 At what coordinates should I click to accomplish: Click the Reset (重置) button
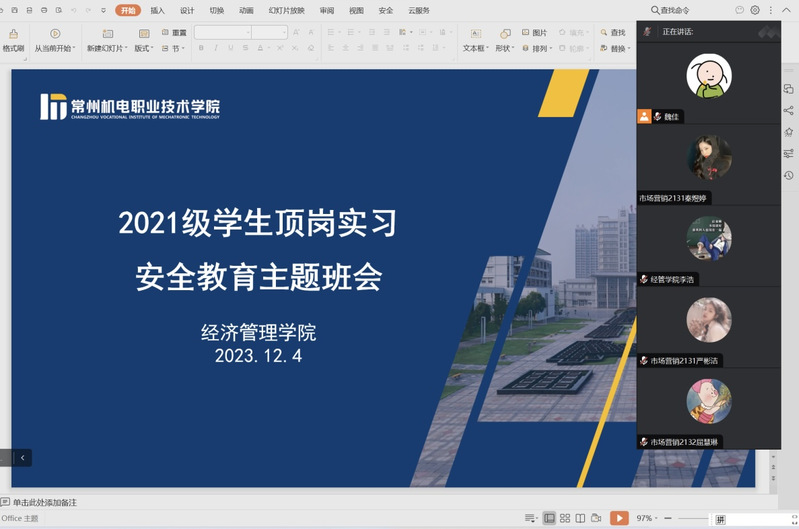point(174,33)
